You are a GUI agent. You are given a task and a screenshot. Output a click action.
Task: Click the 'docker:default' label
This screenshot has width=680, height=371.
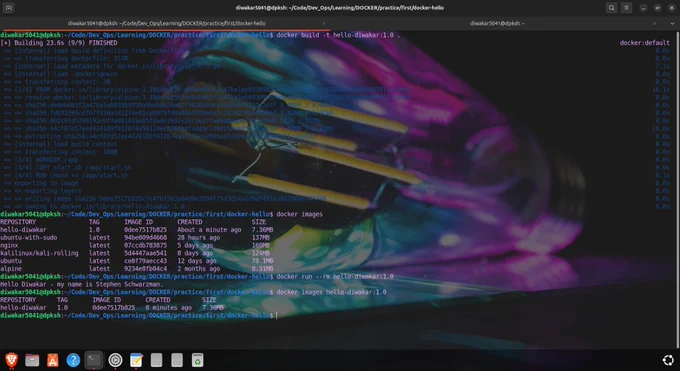tap(644, 43)
